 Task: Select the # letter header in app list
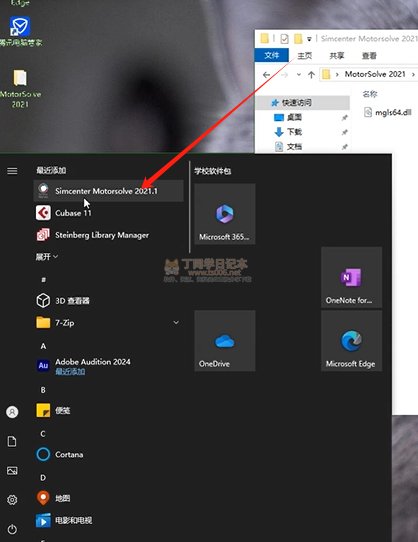(x=43, y=279)
